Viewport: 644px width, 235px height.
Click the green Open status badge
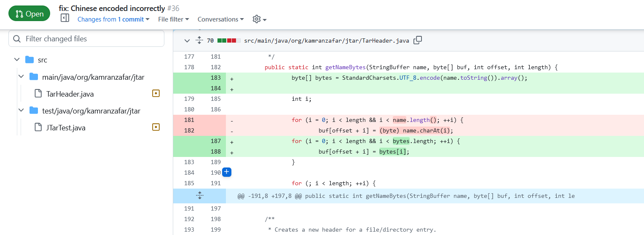coord(29,14)
